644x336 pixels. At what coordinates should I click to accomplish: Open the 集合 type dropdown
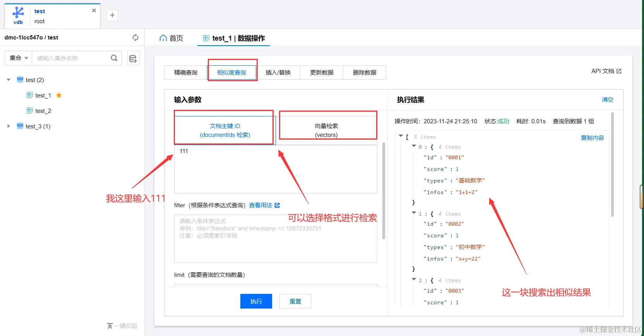coord(19,58)
